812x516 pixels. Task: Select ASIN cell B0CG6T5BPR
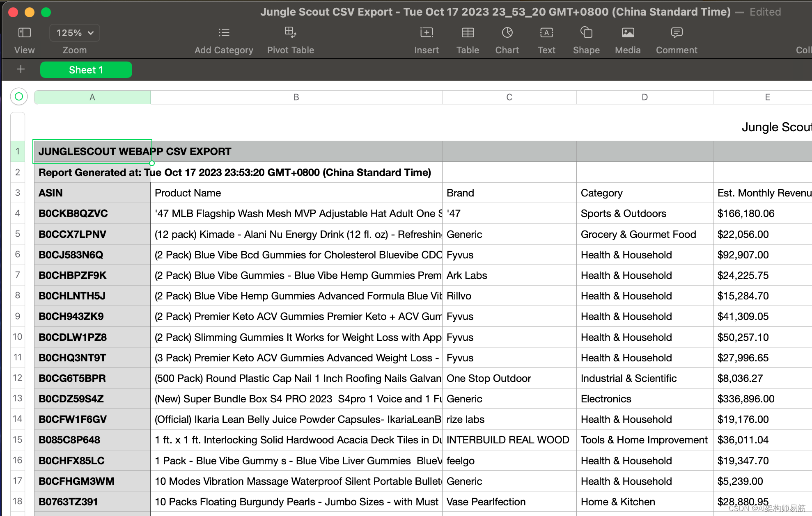point(92,378)
